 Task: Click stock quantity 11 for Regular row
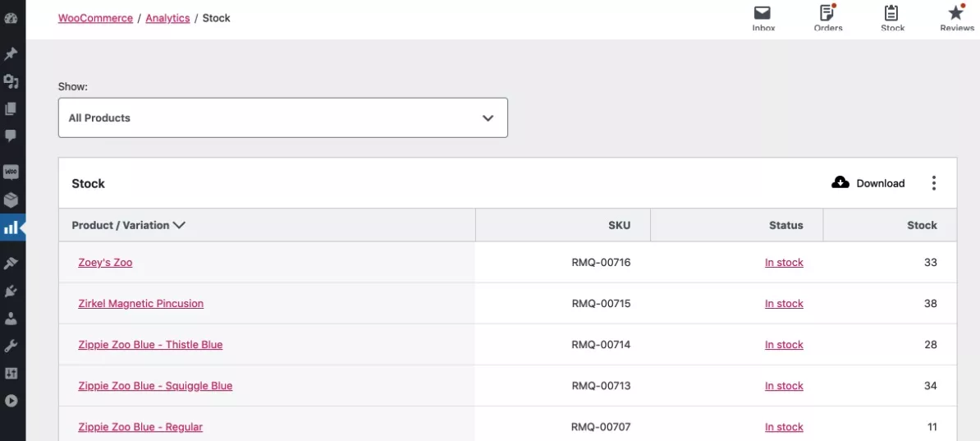932,427
